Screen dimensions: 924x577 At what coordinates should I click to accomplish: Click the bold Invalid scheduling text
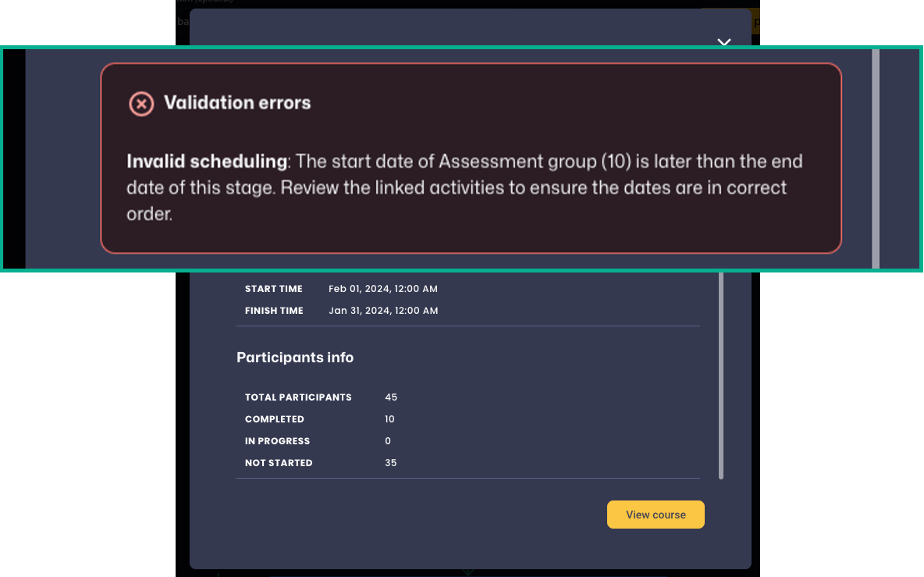(x=207, y=162)
